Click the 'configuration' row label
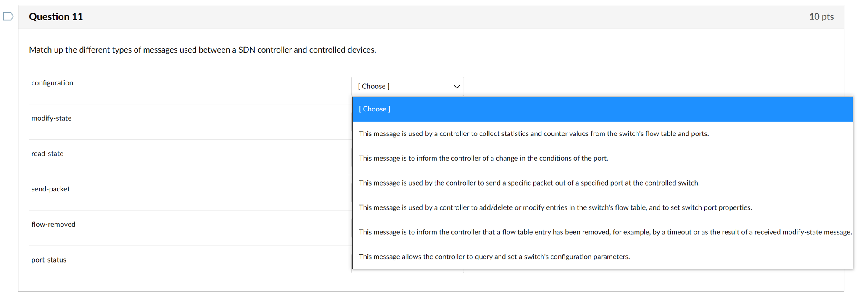Viewport: 868px width, 305px height. click(52, 83)
